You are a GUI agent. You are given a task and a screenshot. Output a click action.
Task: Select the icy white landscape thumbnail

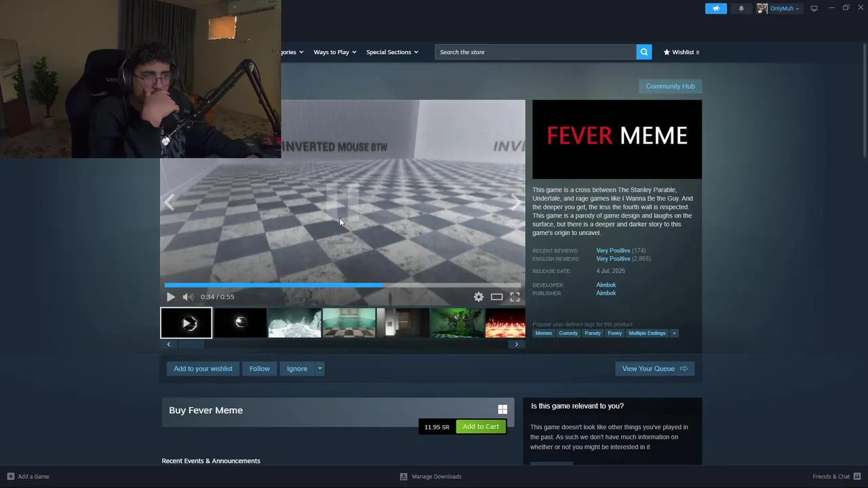click(294, 323)
